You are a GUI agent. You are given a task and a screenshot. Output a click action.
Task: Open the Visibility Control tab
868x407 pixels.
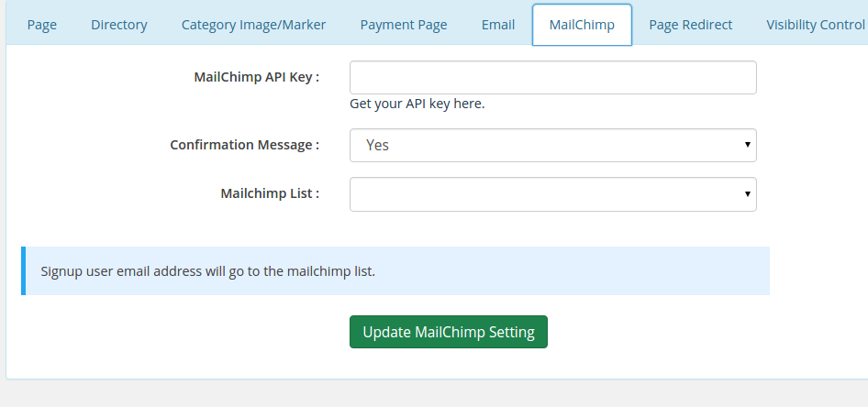tap(815, 25)
